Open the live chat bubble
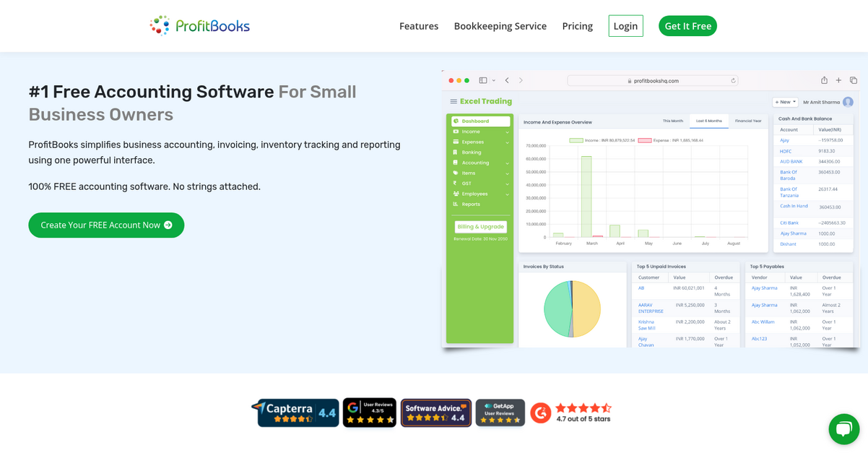The image size is (868, 453). [x=843, y=429]
